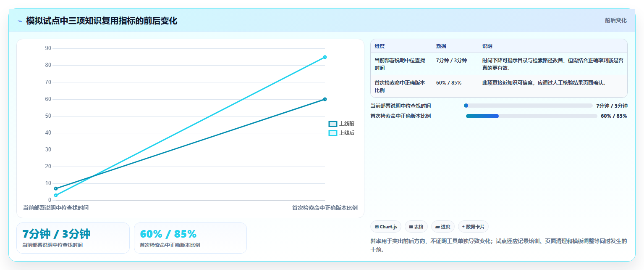Select the Chart.js chip
644x270 pixels.
click(x=386, y=227)
